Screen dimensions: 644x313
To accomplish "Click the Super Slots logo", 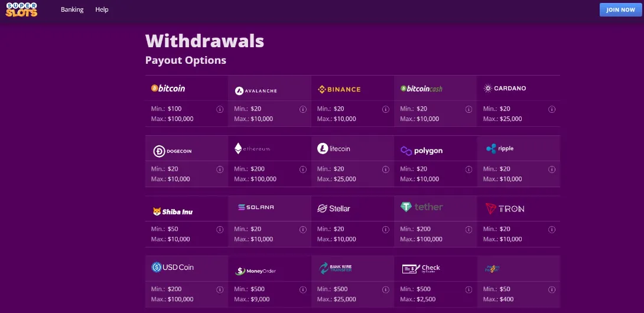I will pyautogui.click(x=21, y=10).
